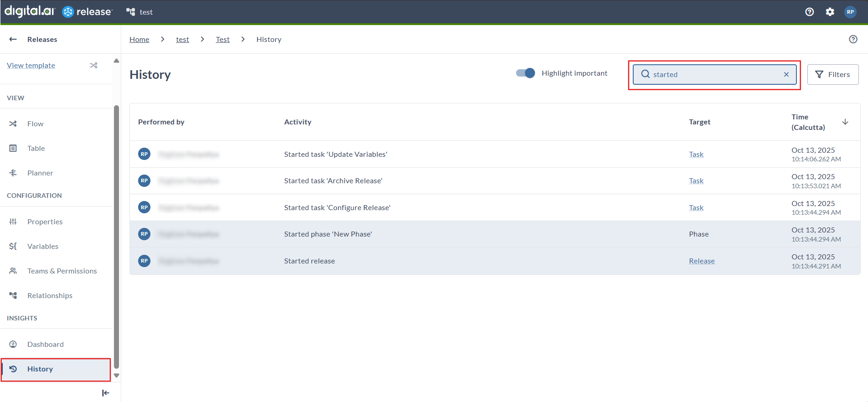Clear the search field with the X icon
The height and width of the screenshot is (402, 868).
(x=786, y=74)
